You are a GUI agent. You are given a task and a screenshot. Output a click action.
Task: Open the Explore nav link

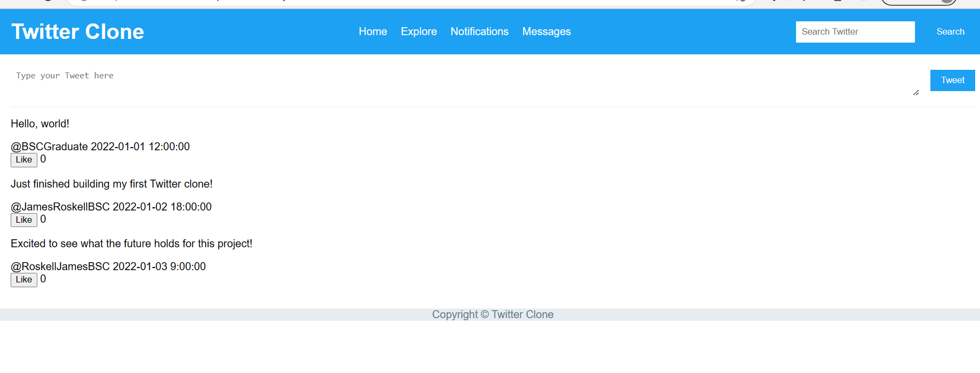419,32
